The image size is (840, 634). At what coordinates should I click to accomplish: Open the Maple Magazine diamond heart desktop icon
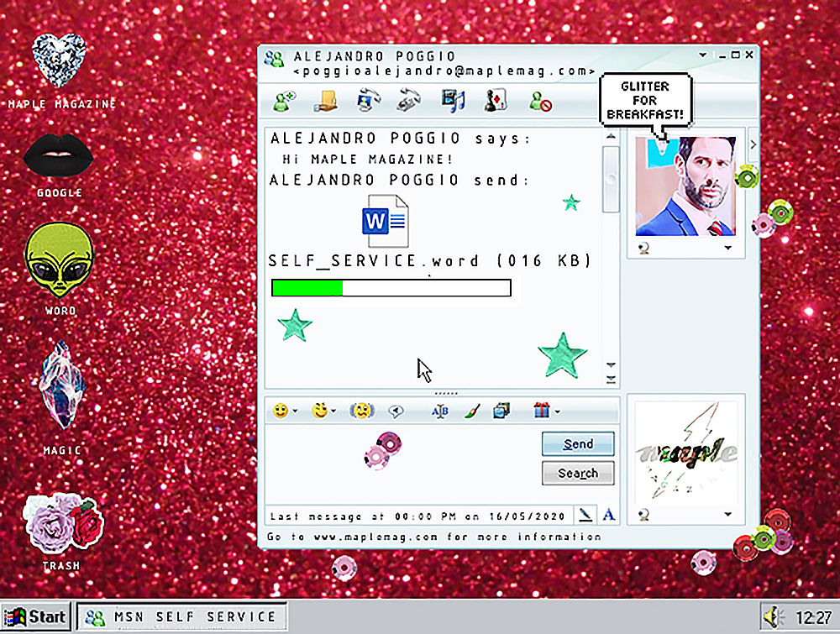(x=60, y=60)
